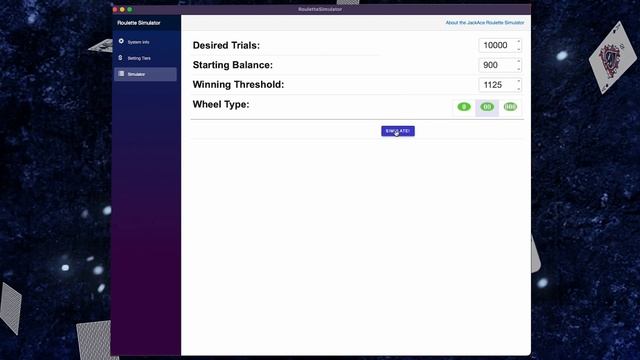The width and height of the screenshot is (640, 360).
Task: Click the System Info gear icon
Action: (121, 41)
